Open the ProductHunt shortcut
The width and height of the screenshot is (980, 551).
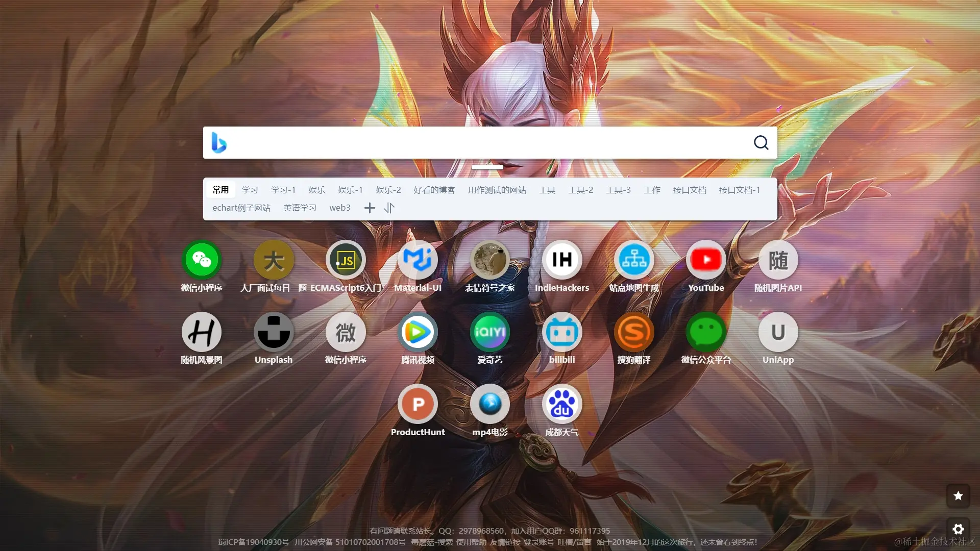[x=418, y=403]
